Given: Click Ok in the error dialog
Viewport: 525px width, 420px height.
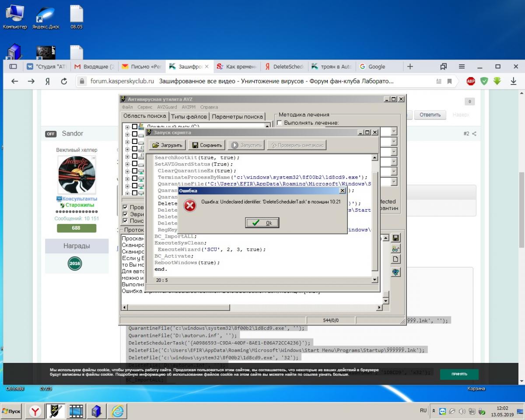Looking at the screenshot, I should (262, 223).
